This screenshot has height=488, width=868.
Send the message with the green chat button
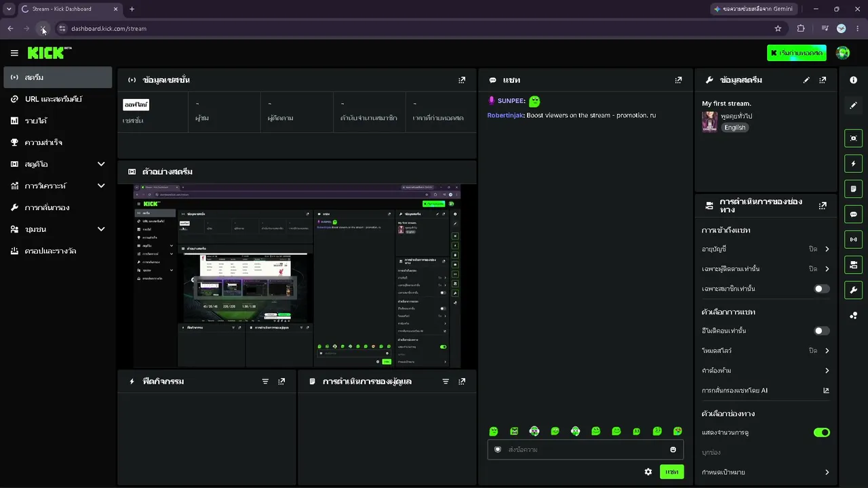(x=671, y=472)
